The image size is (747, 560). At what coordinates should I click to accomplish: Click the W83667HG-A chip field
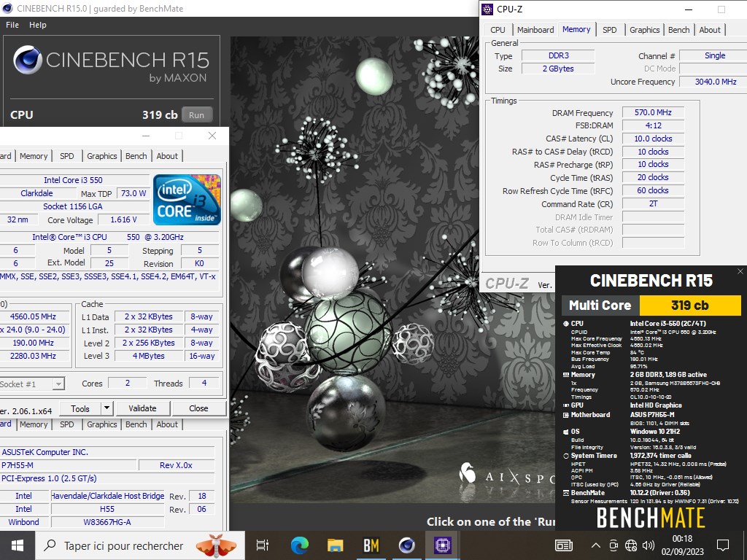107,522
